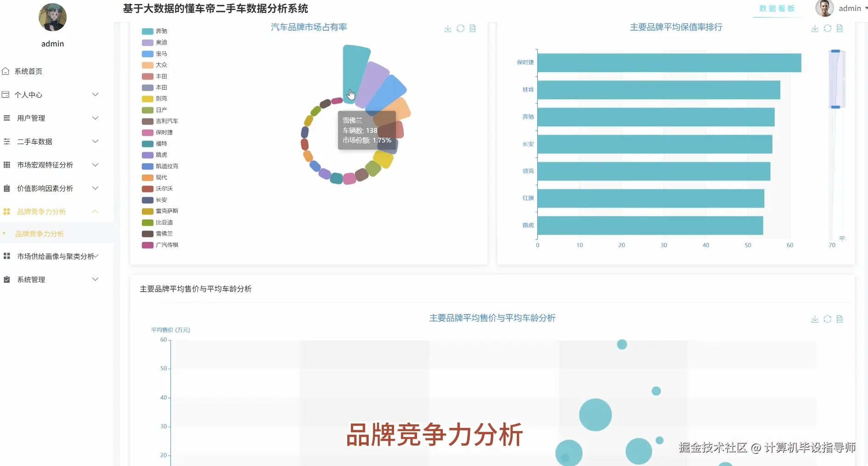
Task: Click the 市场供给画像与聚类分析 icon
Action: pos(7,256)
